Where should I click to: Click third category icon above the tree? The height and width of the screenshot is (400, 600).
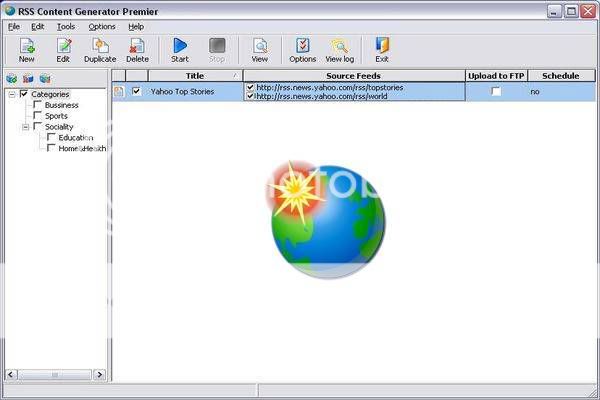[45, 79]
